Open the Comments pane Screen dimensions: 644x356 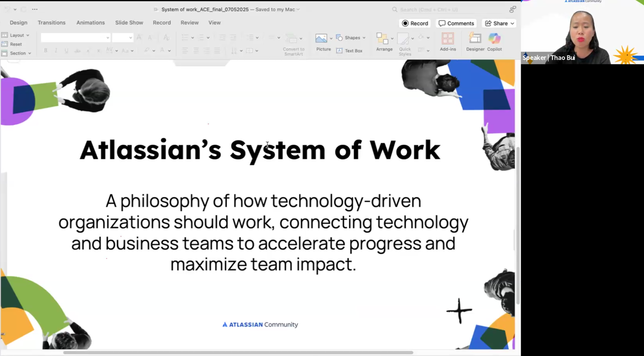(x=456, y=23)
